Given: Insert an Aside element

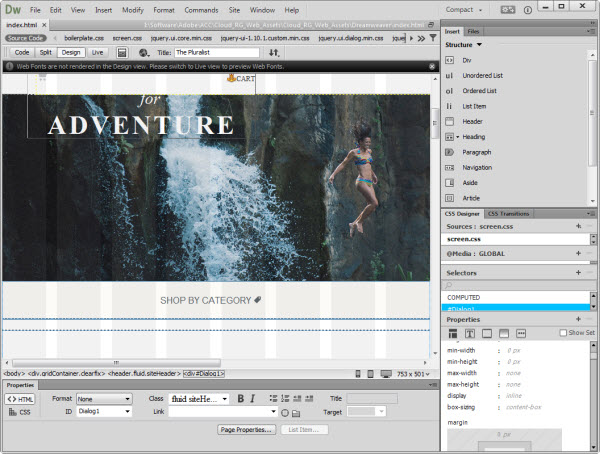Looking at the screenshot, I should (x=470, y=183).
